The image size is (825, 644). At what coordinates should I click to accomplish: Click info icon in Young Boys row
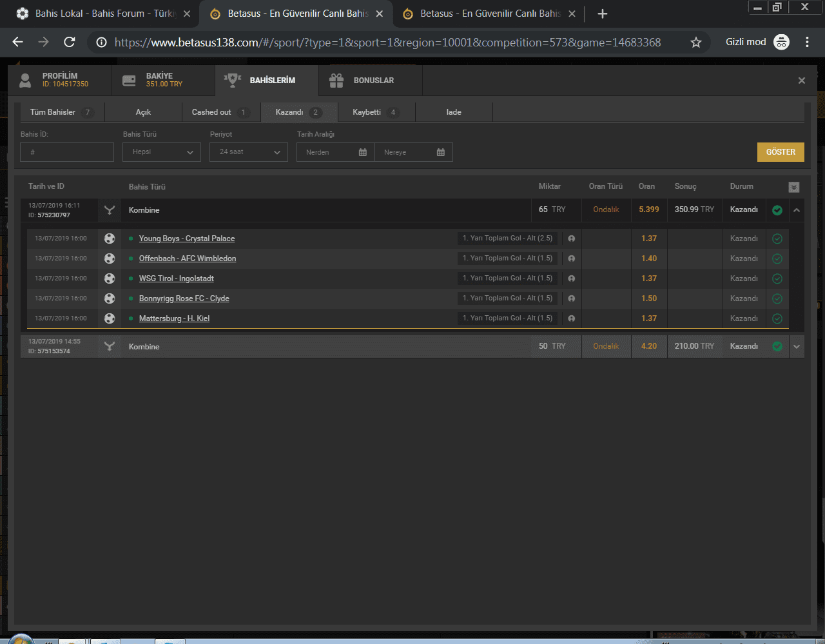(571, 239)
